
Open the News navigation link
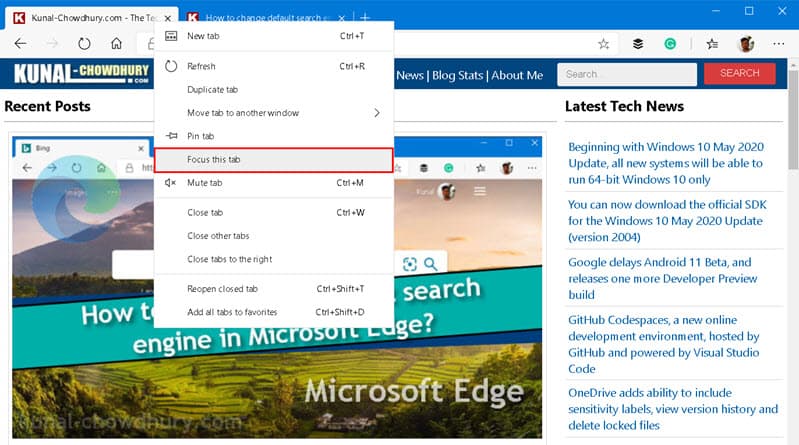click(410, 75)
